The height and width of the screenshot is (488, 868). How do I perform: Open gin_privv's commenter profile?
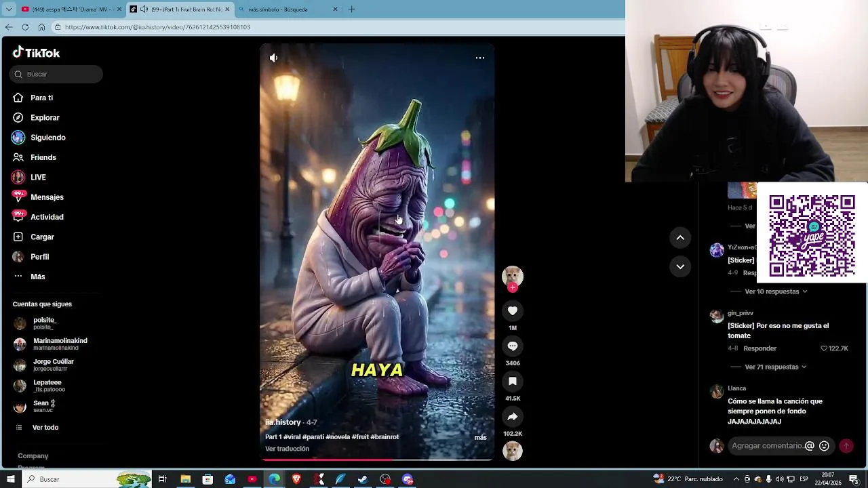pyautogui.click(x=741, y=313)
